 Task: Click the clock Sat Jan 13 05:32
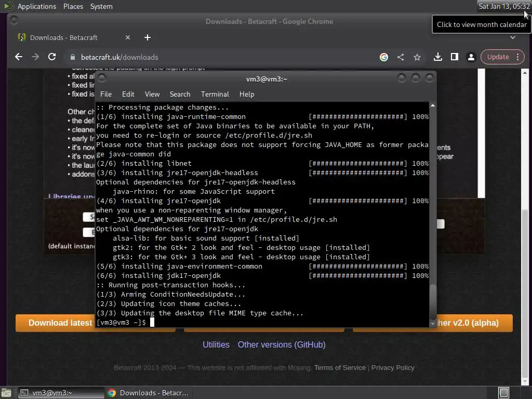[x=504, y=6]
